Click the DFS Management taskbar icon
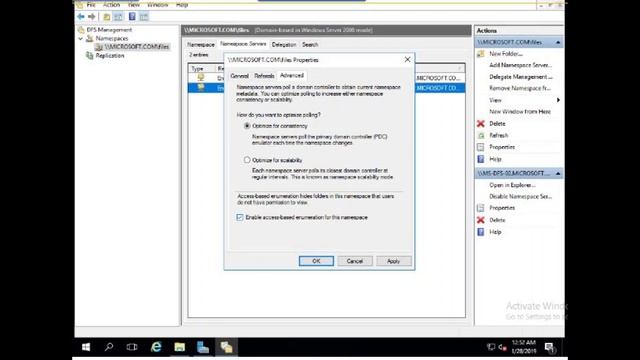Image resolution: width=640 pixels, height=360 pixels. click(x=227, y=347)
